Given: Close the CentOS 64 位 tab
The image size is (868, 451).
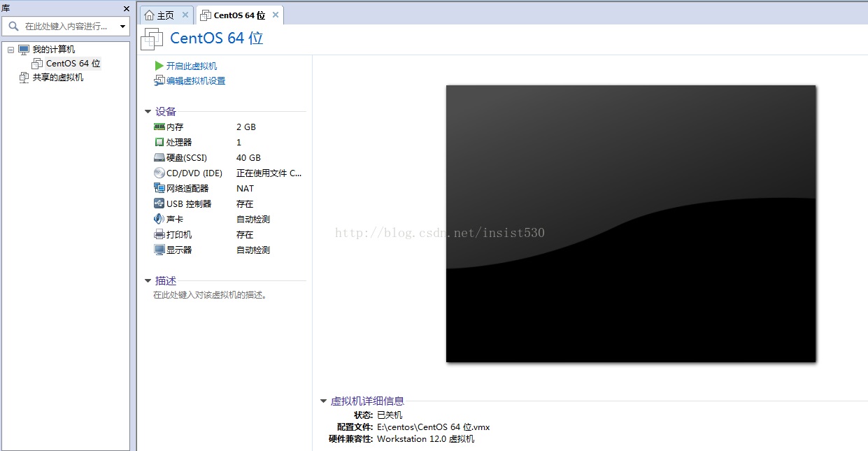Looking at the screenshot, I should click(276, 15).
